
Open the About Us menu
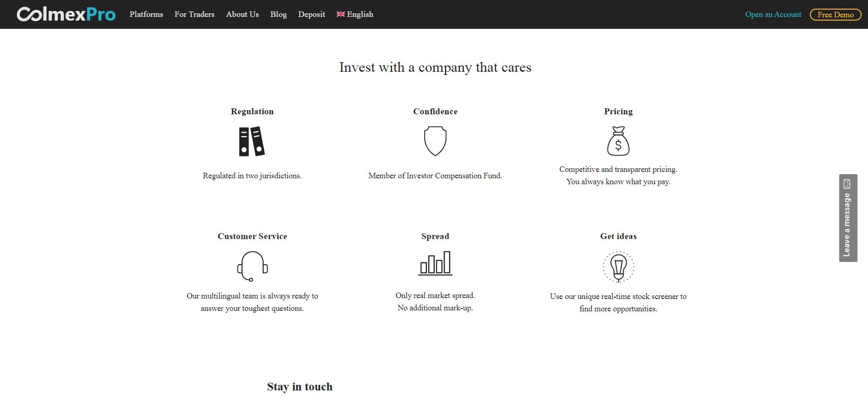(243, 14)
